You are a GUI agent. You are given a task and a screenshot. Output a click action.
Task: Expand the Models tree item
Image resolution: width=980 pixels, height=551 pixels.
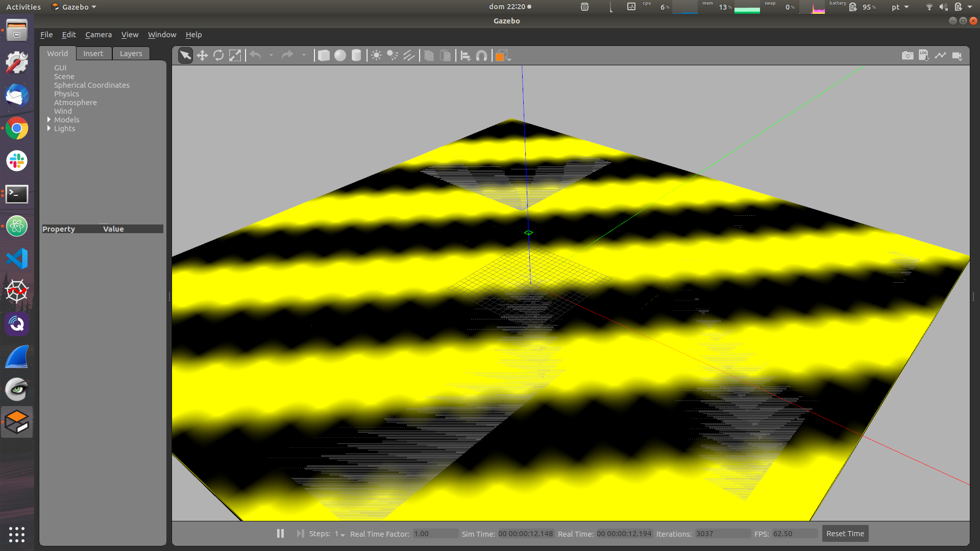pos(49,120)
